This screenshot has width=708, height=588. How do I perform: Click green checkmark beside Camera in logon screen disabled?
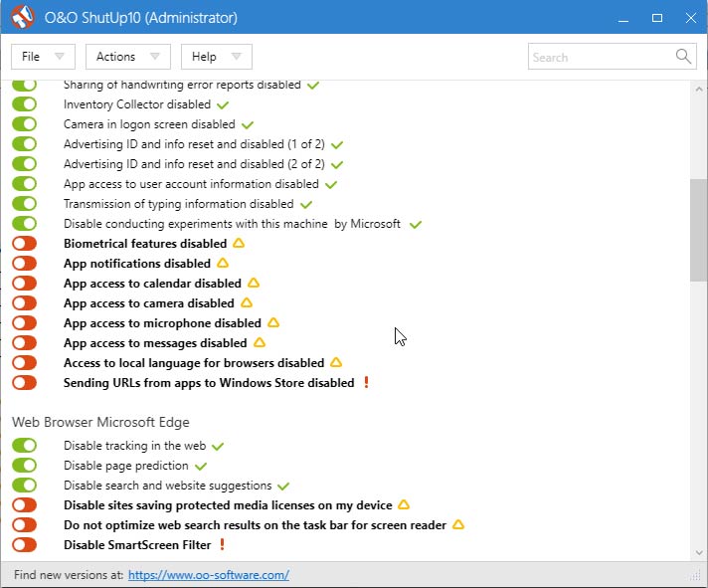248,125
